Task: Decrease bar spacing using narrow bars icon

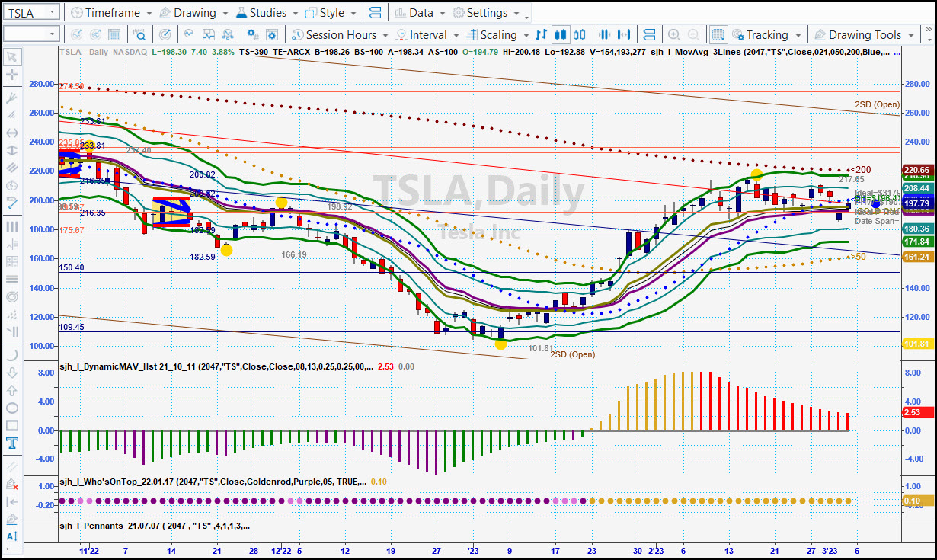Action: [606, 35]
